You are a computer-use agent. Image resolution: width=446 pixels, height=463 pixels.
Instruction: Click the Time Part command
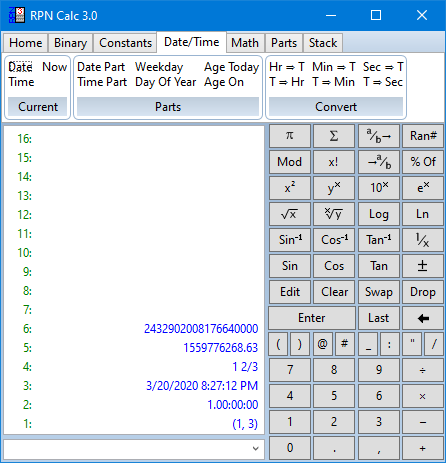102,82
